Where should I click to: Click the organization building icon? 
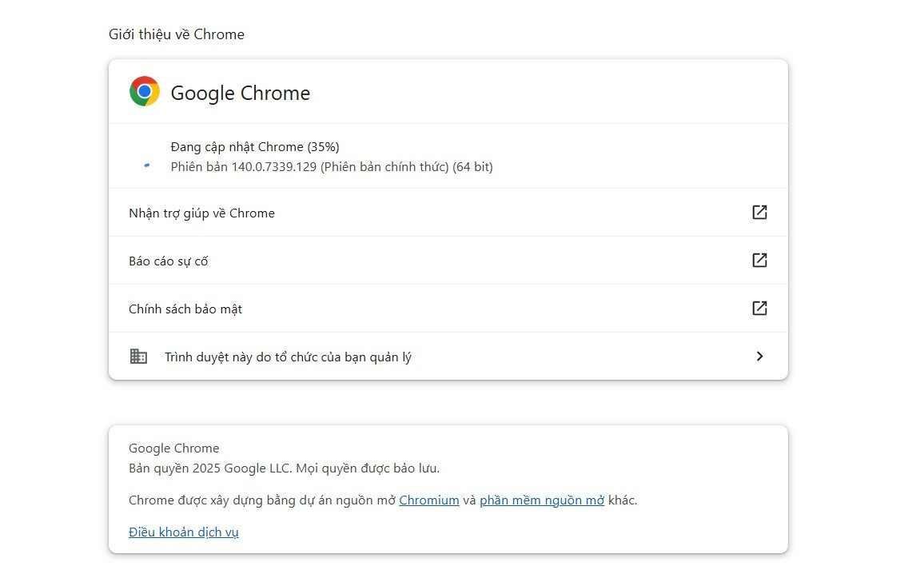tap(138, 356)
